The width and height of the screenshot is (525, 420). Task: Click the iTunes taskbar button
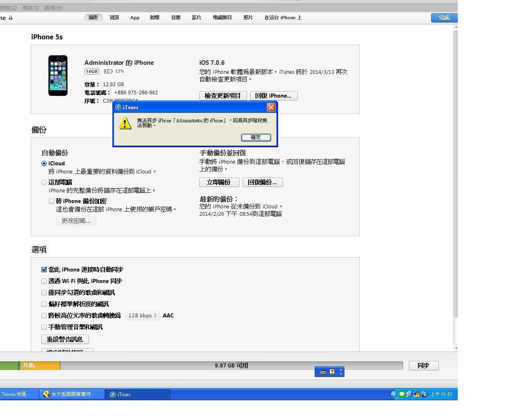[138, 394]
